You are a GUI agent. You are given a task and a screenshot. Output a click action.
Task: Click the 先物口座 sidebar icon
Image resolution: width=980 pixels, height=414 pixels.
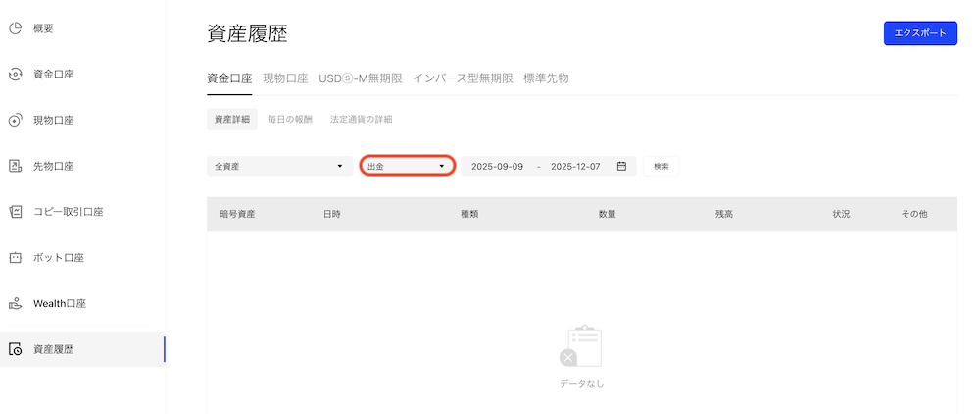(15, 166)
